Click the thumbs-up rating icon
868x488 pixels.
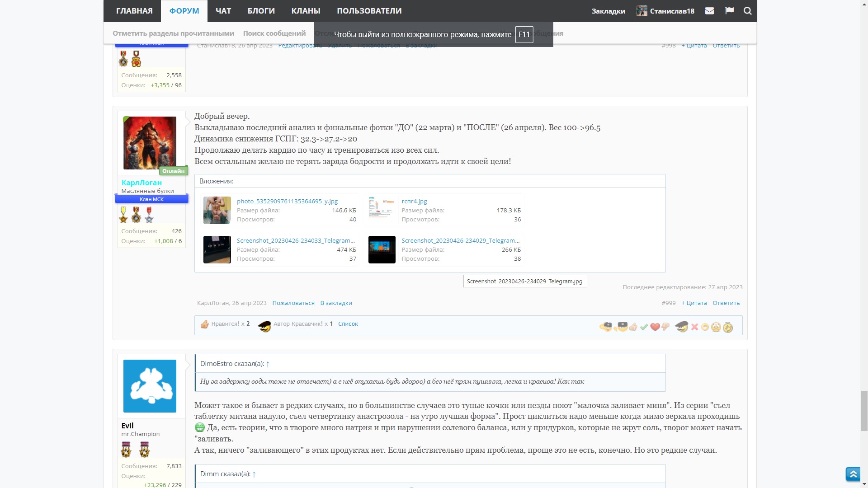(x=633, y=327)
